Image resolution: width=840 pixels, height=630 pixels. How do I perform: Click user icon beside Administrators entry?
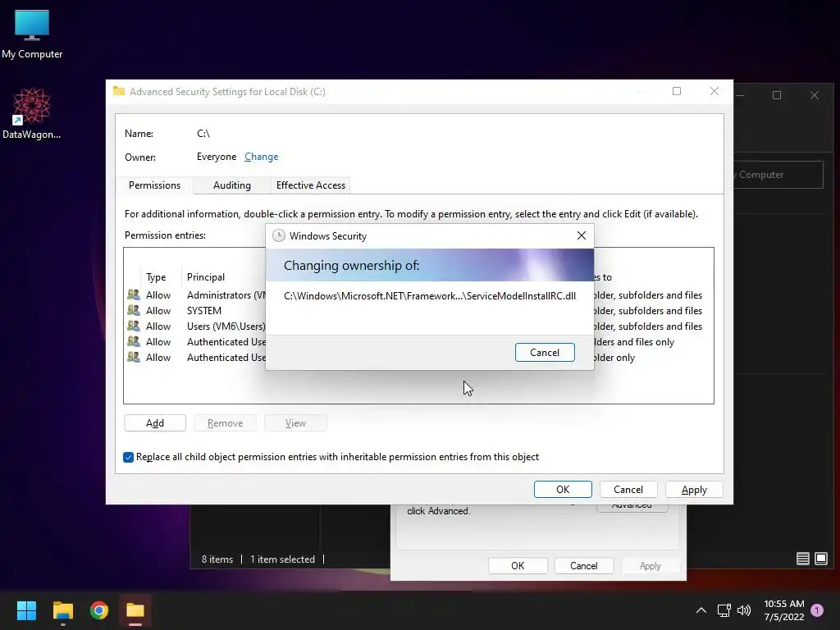click(134, 295)
